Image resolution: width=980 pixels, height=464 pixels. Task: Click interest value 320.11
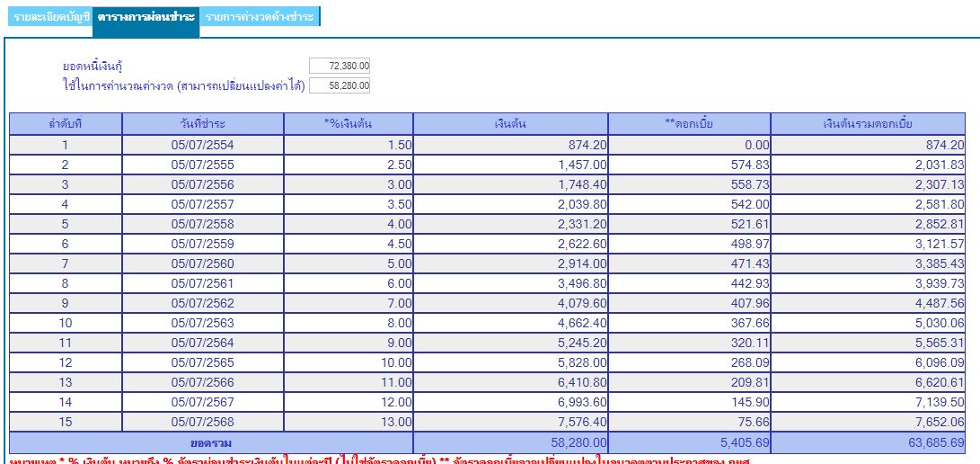(x=689, y=343)
